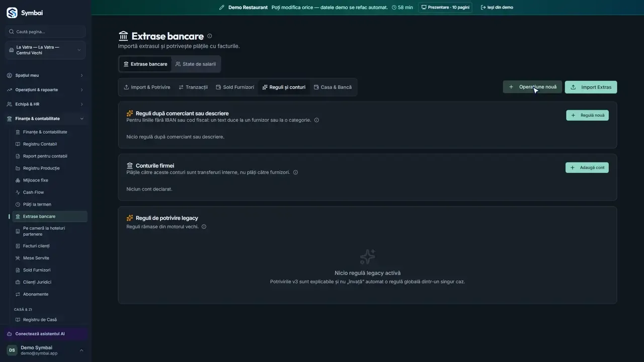Open the Sold Furnizori tab
The image size is (644, 362).
pyautogui.click(x=235, y=87)
